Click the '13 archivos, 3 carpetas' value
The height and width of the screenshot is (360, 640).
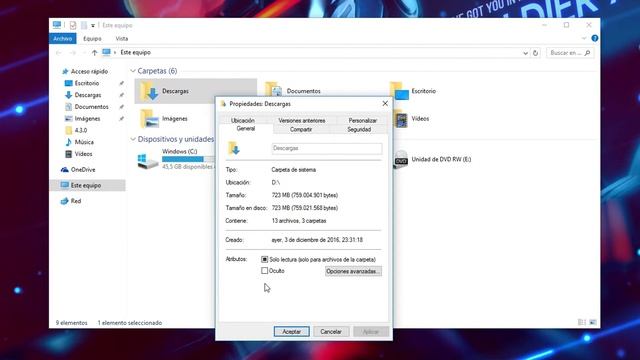299,221
